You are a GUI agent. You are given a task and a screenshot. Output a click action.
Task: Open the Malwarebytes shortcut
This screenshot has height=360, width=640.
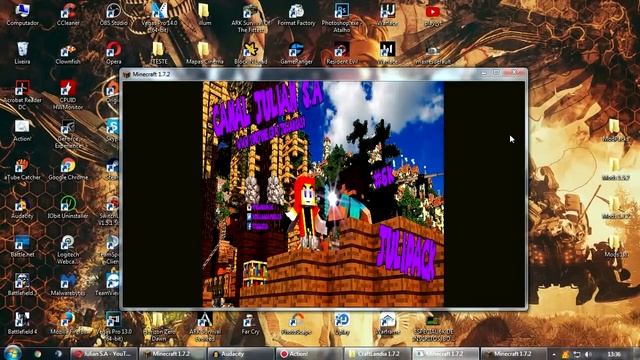(x=68, y=284)
